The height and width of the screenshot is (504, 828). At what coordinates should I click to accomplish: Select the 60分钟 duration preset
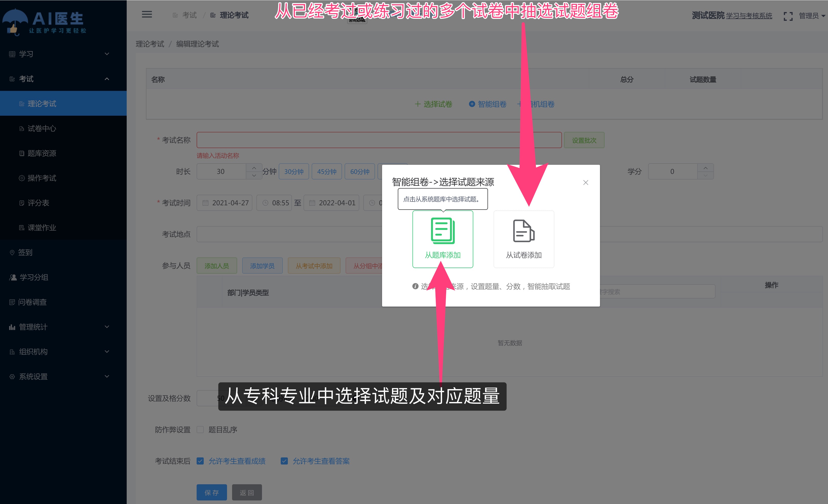coord(360,172)
